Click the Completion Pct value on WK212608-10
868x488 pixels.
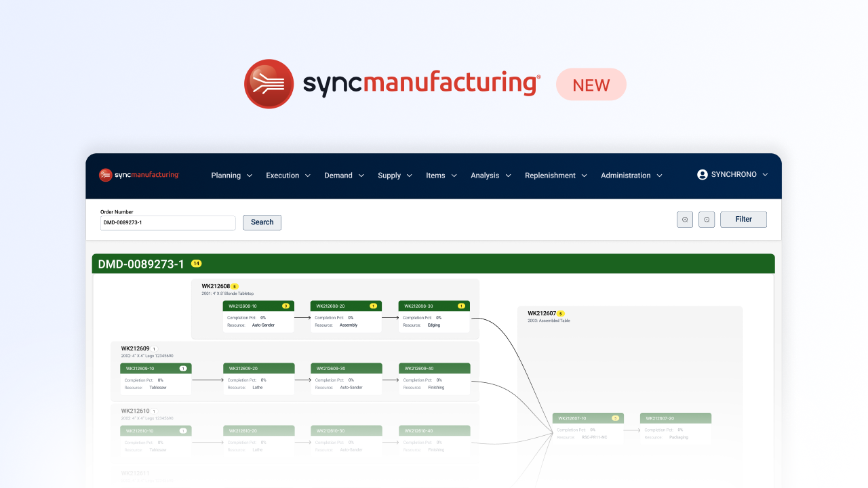(264, 317)
